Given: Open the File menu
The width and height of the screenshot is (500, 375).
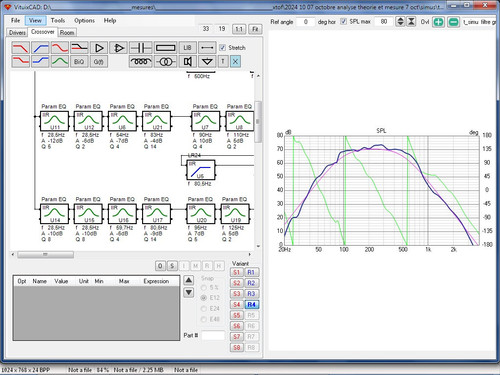Looking at the screenshot, I should (x=16, y=20).
